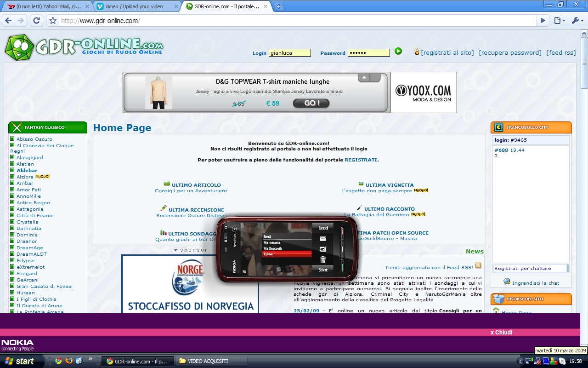Choose Upload in the Nokia Send menu
This screenshot has width=588, height=368.
287,254
